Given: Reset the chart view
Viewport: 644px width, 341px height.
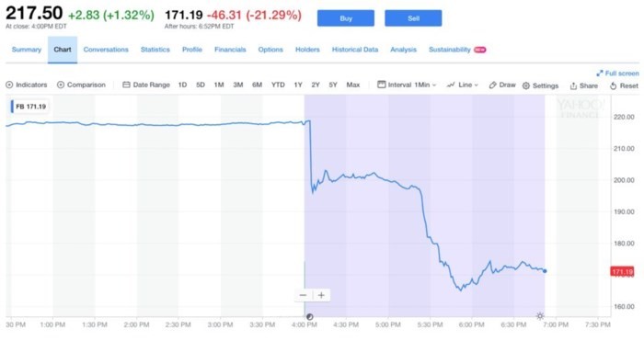Looking at the screenshot, I should pos(624,85).
